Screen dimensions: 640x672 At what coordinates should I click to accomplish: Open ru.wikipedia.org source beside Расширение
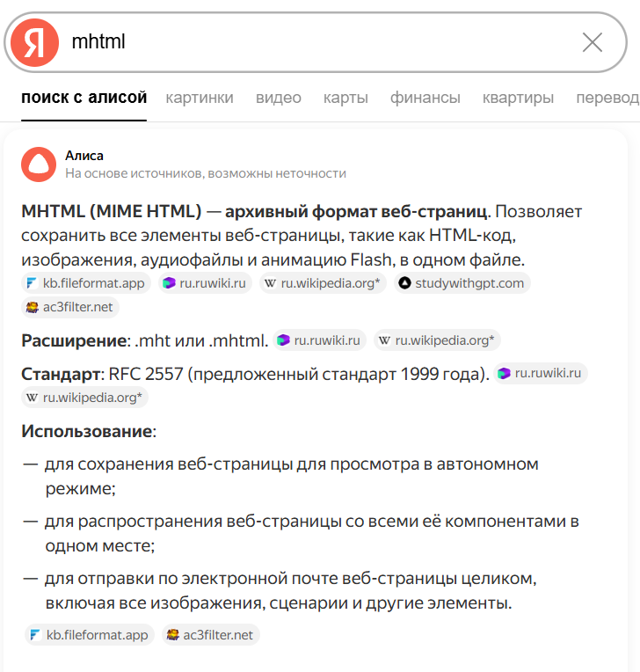pyautogui.click(x=436, y=340)
